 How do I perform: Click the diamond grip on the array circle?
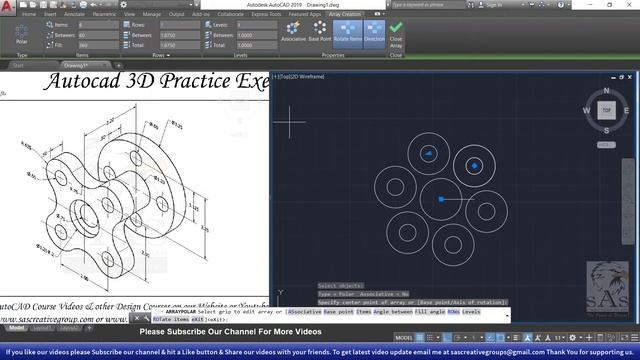474,166
